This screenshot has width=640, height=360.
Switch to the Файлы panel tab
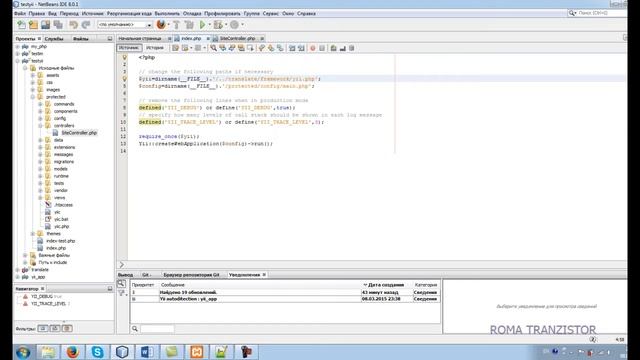[x=80, y=39]
